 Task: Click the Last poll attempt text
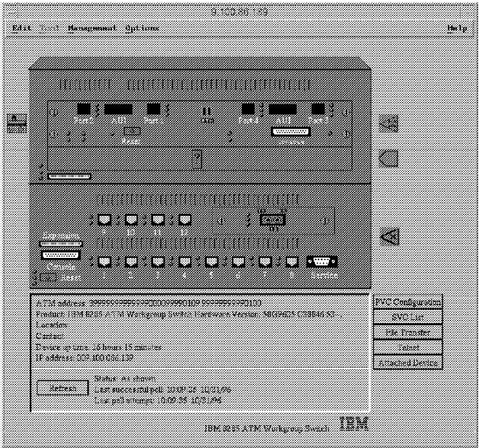pyautogui.click(x=158, y=400)
